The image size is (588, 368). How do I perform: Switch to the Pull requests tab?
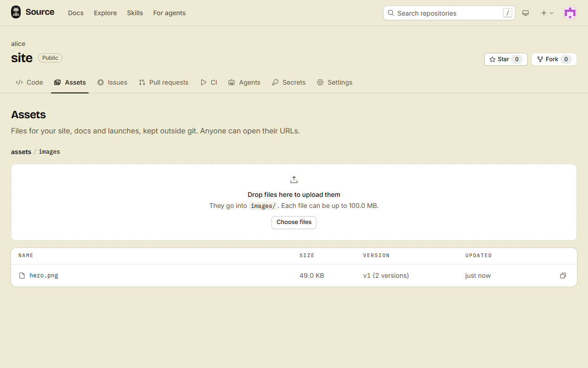(164, 82)
